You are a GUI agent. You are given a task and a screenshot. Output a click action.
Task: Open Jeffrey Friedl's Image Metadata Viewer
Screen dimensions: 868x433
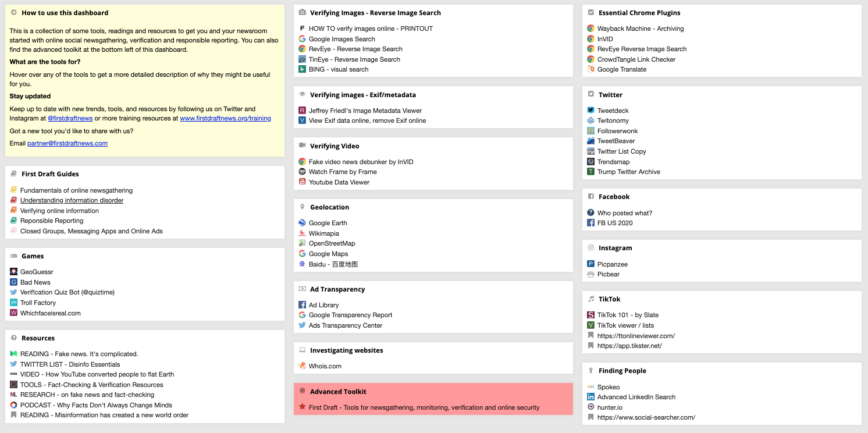[x=365, y=111]
